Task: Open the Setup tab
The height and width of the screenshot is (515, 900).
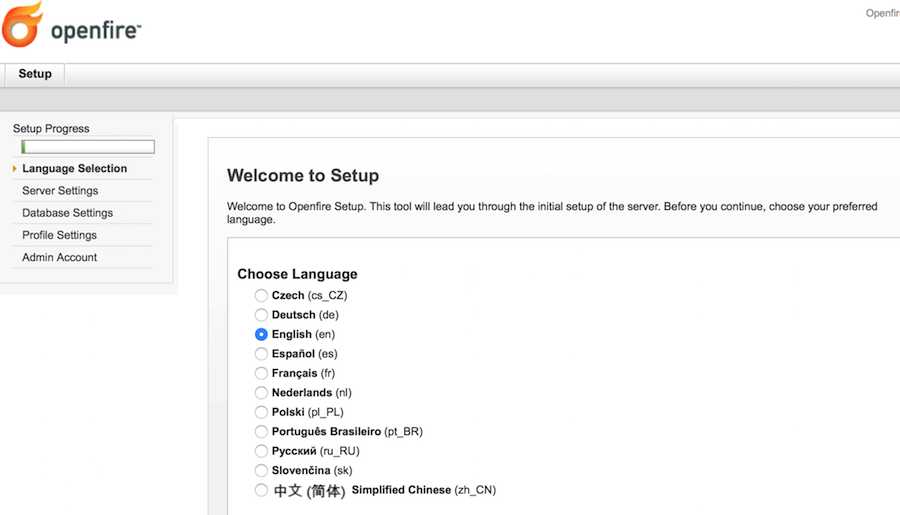Action: (x=34, y=74)
